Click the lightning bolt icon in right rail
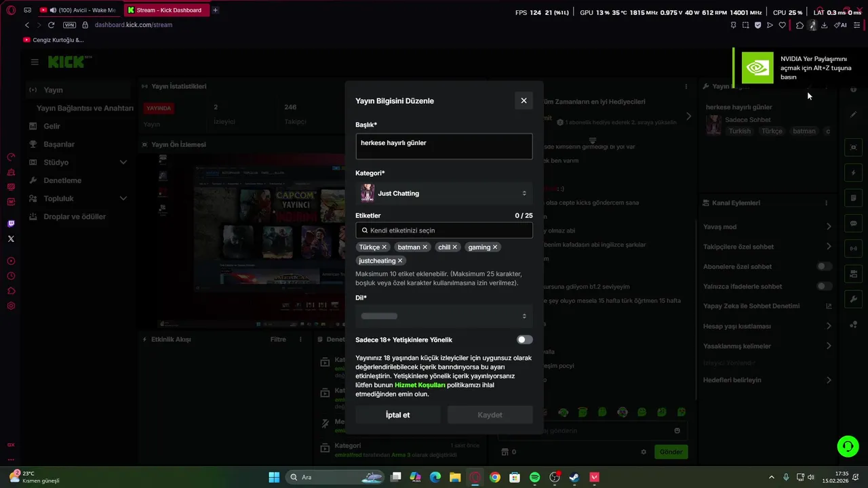This screenshot has height=488, width=868. point(854,173)
